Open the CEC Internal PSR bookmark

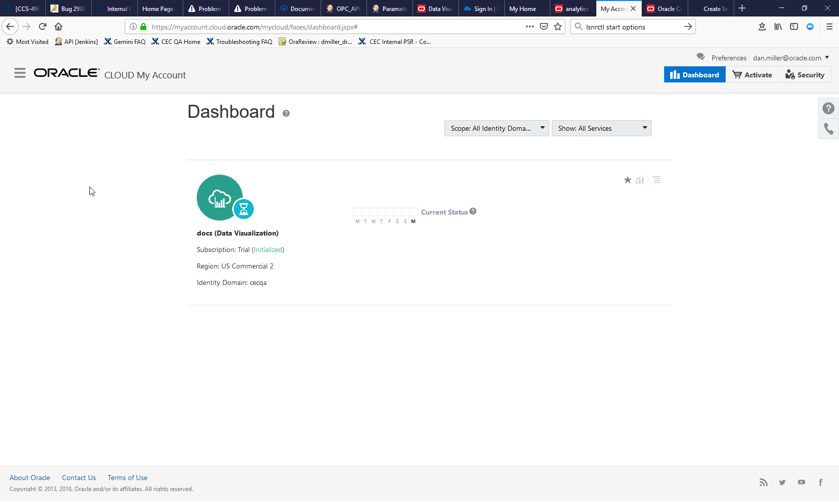(x=395, y=41)
